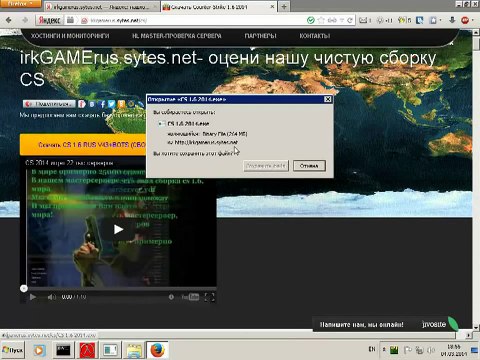Click the orange Скачать CS 1.6 RUS button
480x360 pixels.
click(83, 145)
